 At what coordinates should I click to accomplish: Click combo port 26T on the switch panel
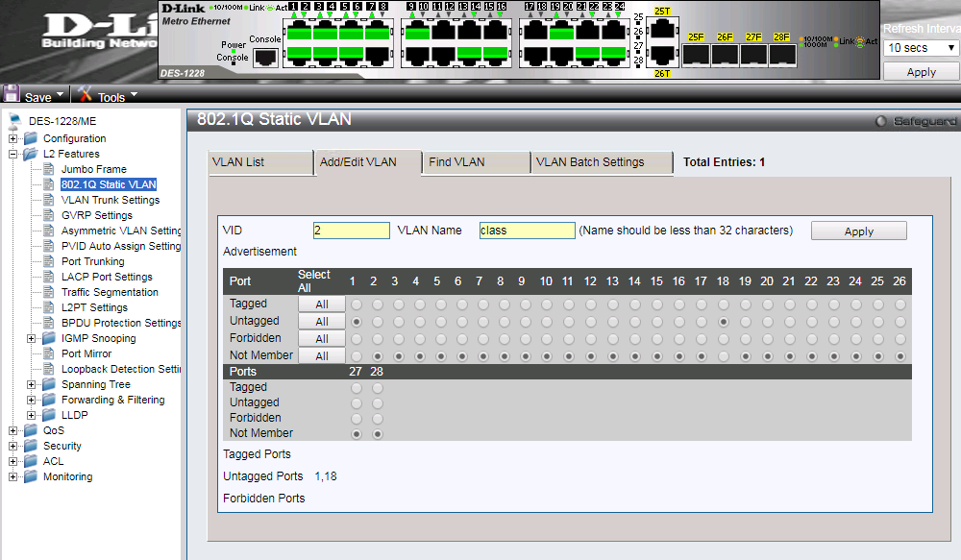pos(662,54)
